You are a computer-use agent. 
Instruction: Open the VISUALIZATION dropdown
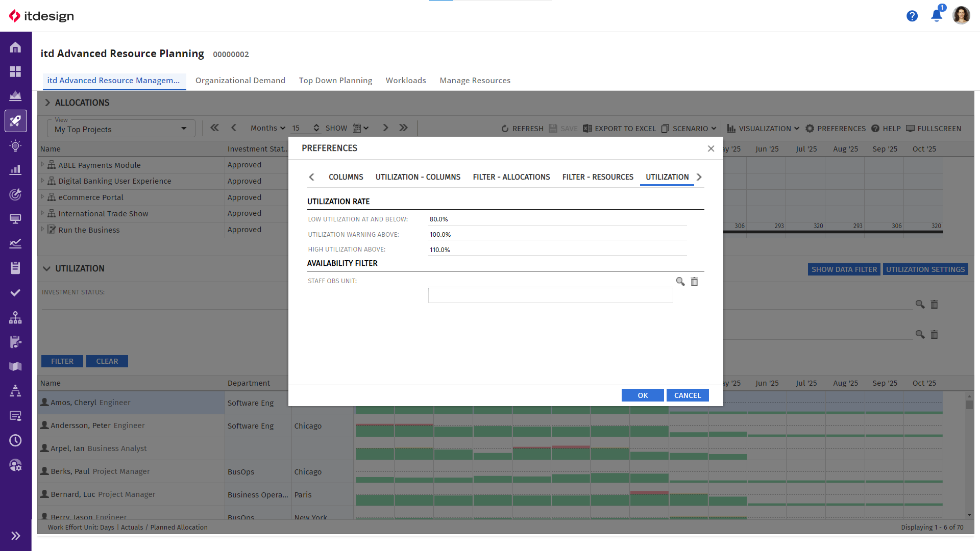click(x=763, y=129)
